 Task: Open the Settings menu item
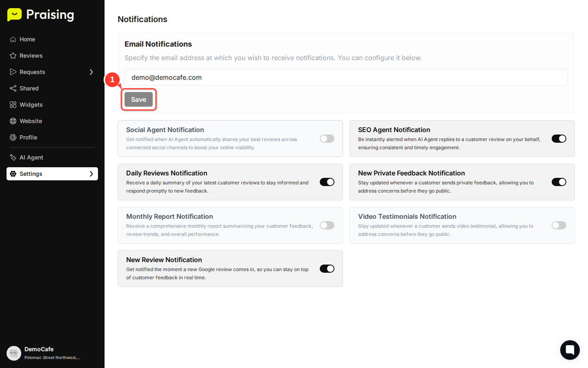point(31,173)
